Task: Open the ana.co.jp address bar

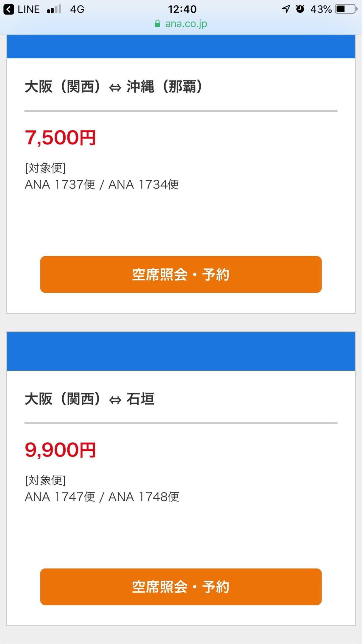Action: pyautogui.click(x=181, y=23)
